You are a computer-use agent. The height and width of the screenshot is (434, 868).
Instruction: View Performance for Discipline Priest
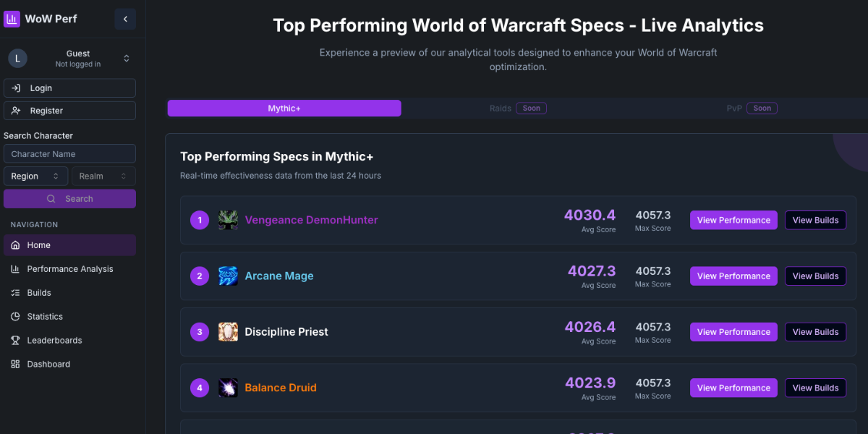(x=733, y=331)
